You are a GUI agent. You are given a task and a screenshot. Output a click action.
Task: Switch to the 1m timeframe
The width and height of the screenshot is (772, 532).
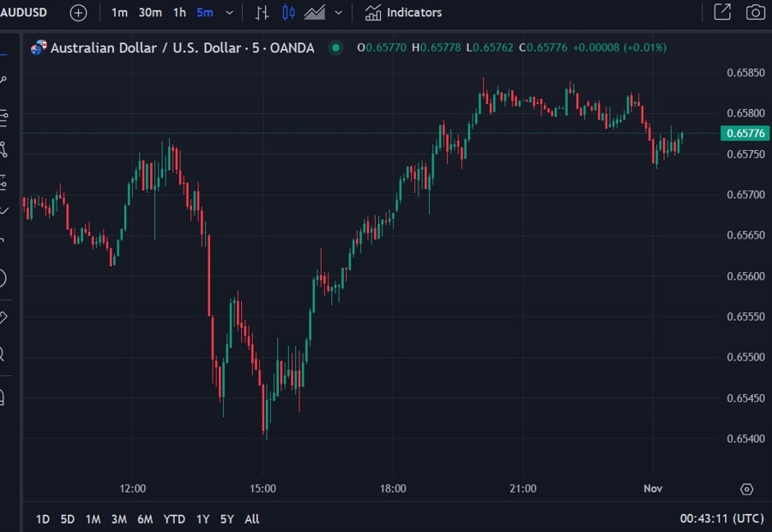coord(119,12)
